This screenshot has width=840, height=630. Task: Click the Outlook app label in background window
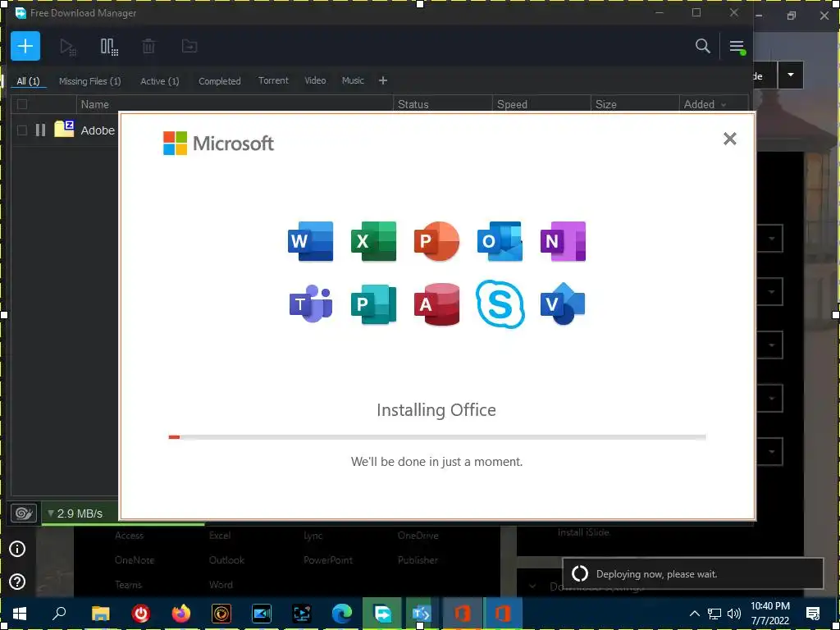click(x=226, y=559)
